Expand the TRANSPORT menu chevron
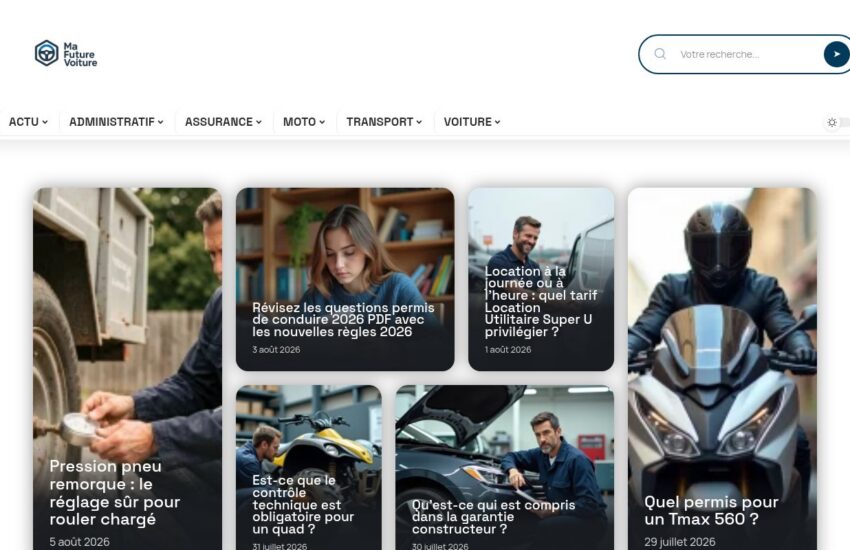850x550 pixels. pos(419,122)
